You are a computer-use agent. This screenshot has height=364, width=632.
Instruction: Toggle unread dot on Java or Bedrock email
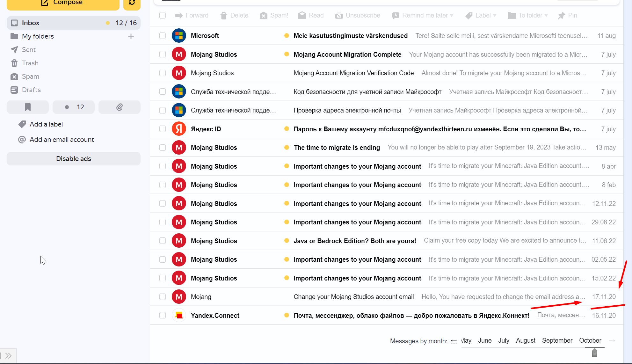[287, 241]
